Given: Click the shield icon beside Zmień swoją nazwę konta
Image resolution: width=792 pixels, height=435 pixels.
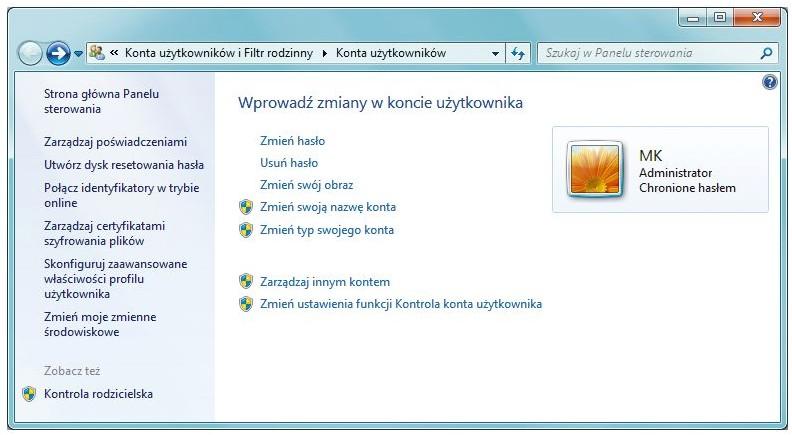Looking at the screenshot, I should coord(246,207).
